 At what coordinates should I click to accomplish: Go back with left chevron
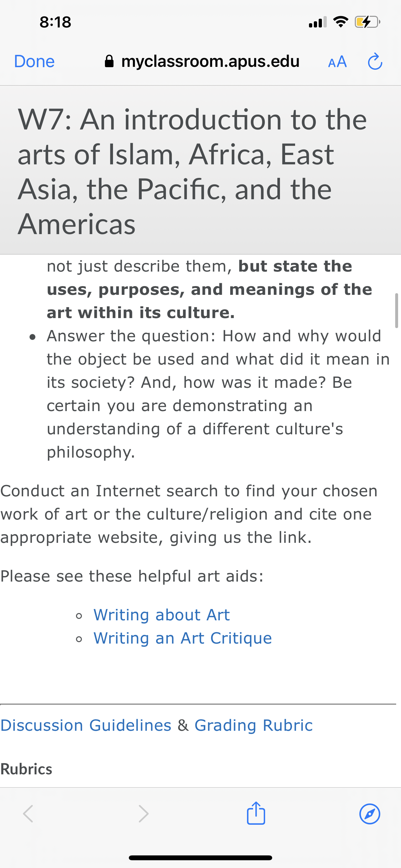(x=28, y=814)
